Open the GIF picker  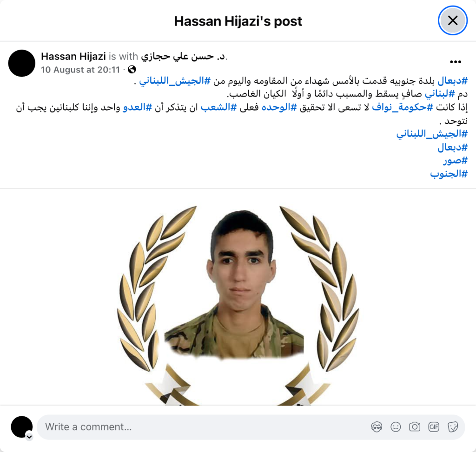point(434,427)
